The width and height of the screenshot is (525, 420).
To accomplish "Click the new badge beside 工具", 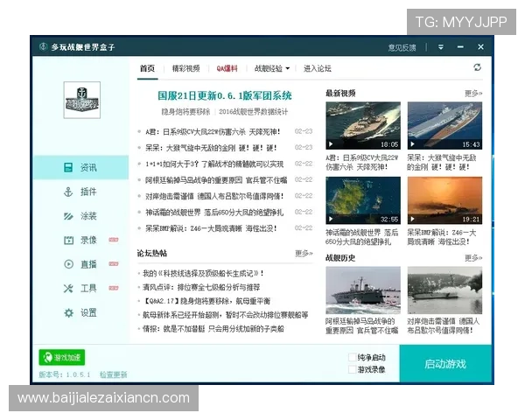I will (x=114, y=288).
